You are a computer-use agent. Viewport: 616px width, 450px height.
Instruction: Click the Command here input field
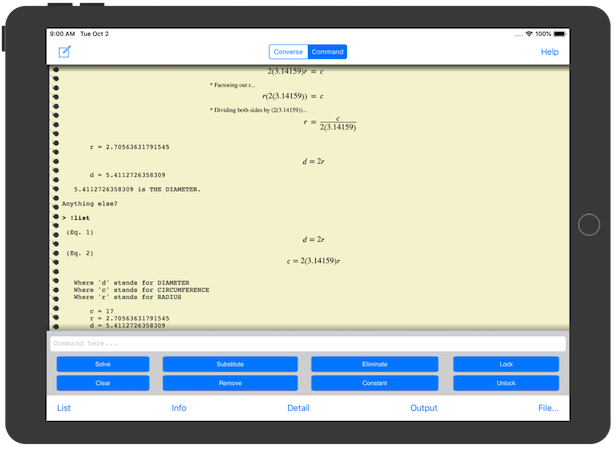tap(308, 343)
